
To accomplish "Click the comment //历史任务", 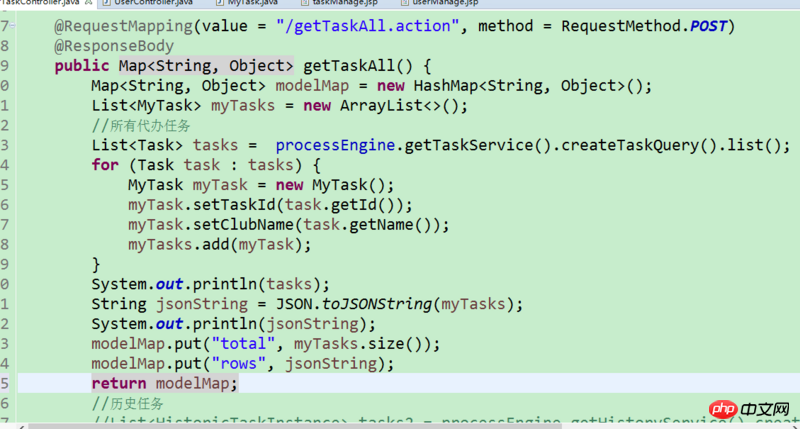I will click(x=128, y=404).
